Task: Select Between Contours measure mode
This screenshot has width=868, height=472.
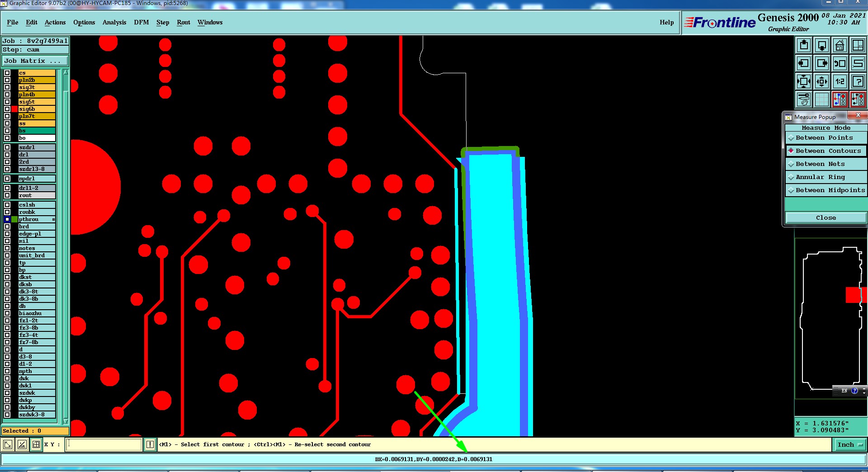Action: point(826,151)
